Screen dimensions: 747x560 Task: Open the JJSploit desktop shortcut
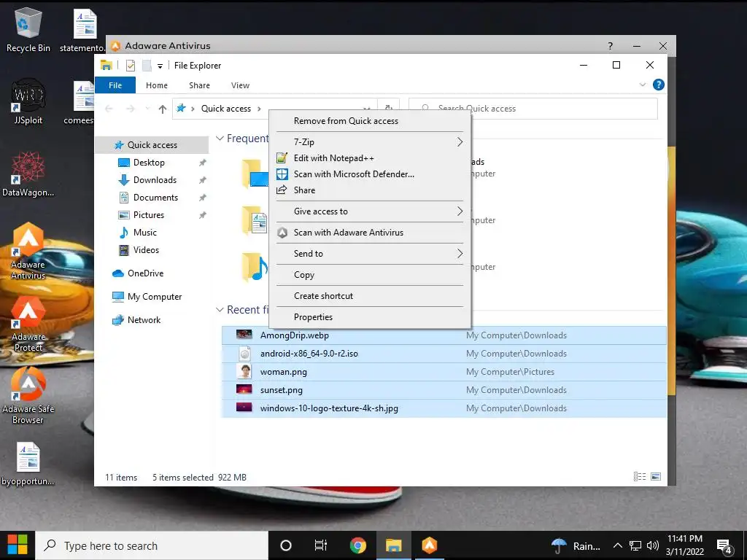tap(28, 104)
